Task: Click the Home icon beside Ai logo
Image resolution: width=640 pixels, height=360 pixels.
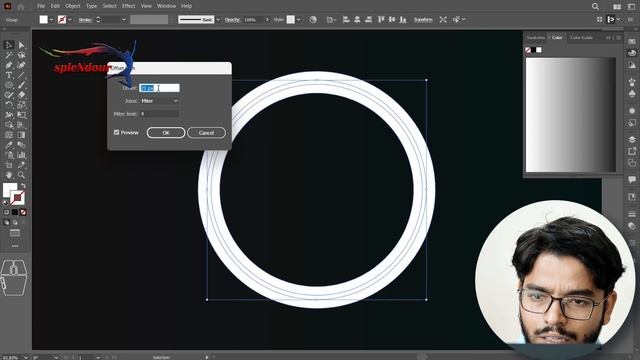Action: pyautogui.click(x=21, y=7)
